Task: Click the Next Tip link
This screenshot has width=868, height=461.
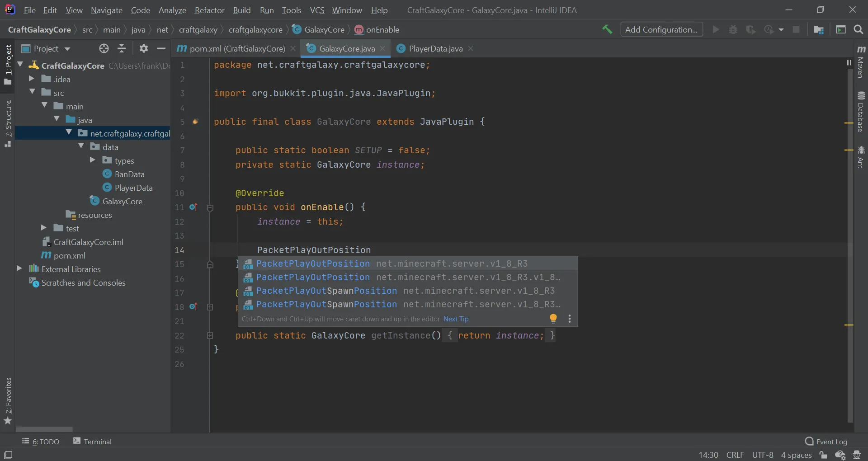Action: [456, 319]
